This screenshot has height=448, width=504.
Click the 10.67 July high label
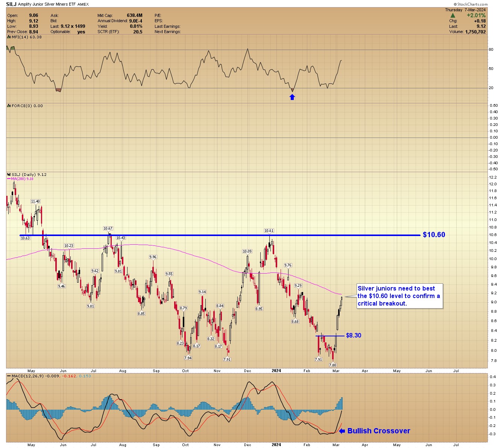tap(108, 229)
